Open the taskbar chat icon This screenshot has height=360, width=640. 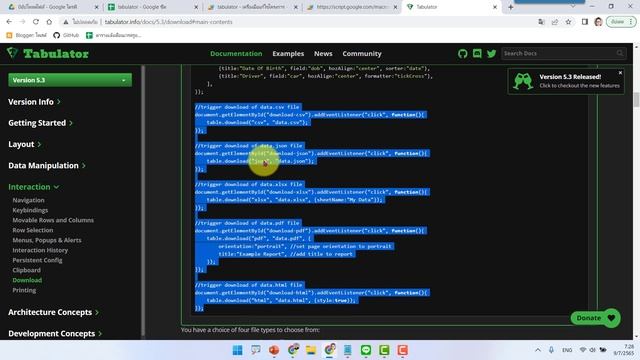pyautogui.click(x=256, y=350)
